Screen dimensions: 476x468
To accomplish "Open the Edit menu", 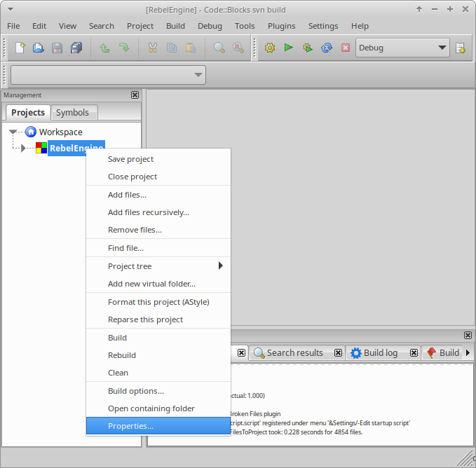I will pyautogui.click(x=39, y=26).
